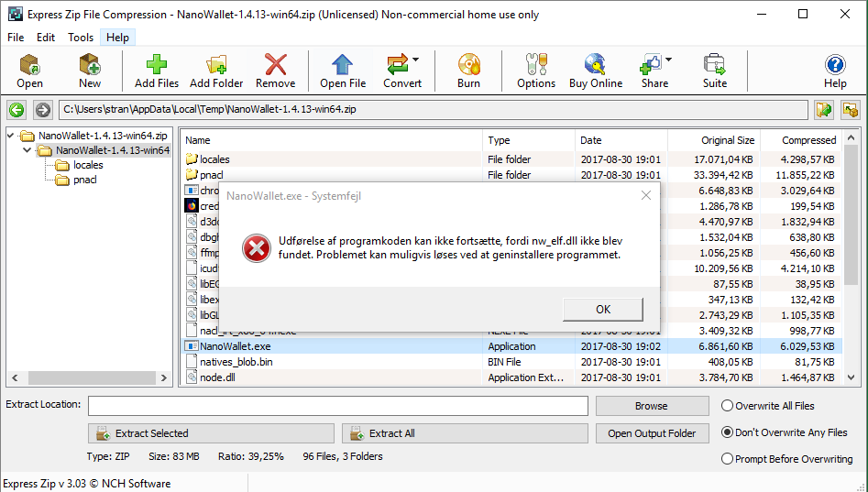Click the locales folder icon in the file list
Viewport: 868px width, 492px height.
pos(192,159)
